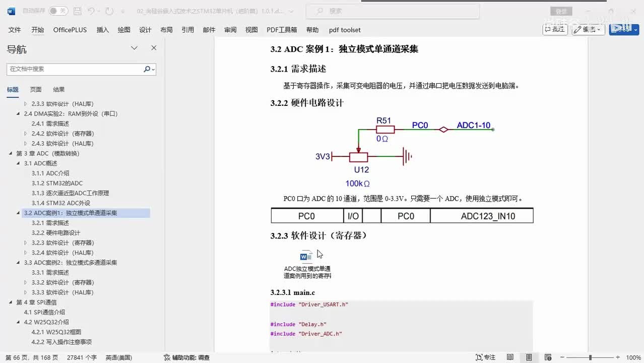The height and width of the screenshot is (363, 644).
Task: Select the 审阅 ribbon tab
Action: (230, 30)
